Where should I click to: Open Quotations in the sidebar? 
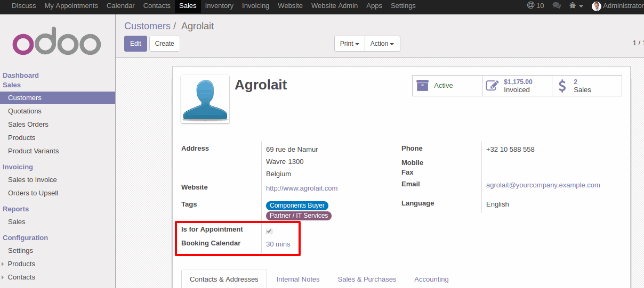[x=25, y=111]
